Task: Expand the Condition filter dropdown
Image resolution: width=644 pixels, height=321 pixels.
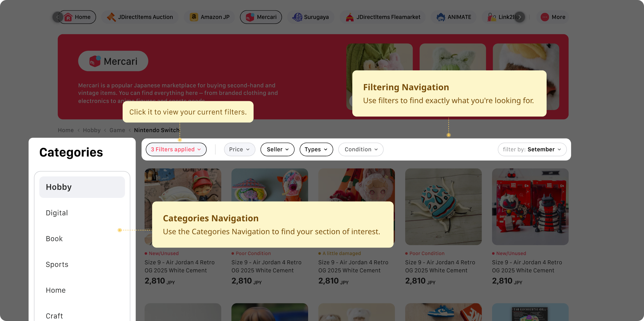Action: click(x=361, y=149)
